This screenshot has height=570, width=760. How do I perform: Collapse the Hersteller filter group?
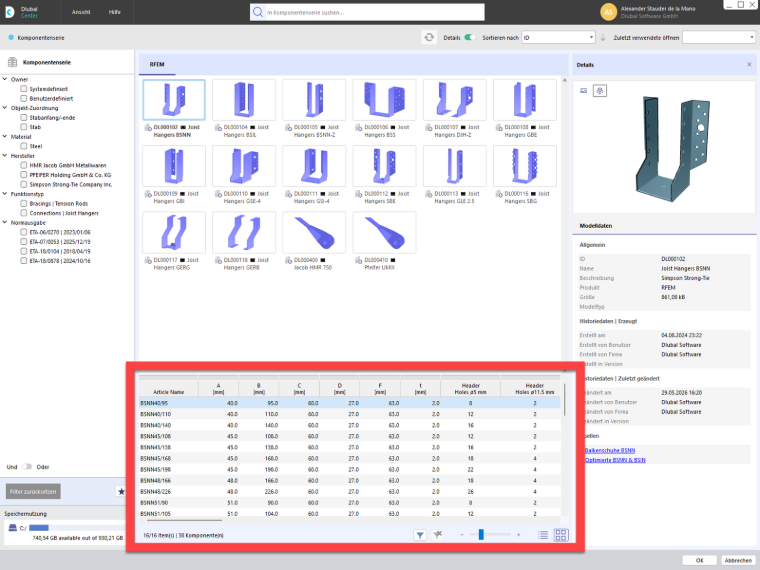pos(5,156)
